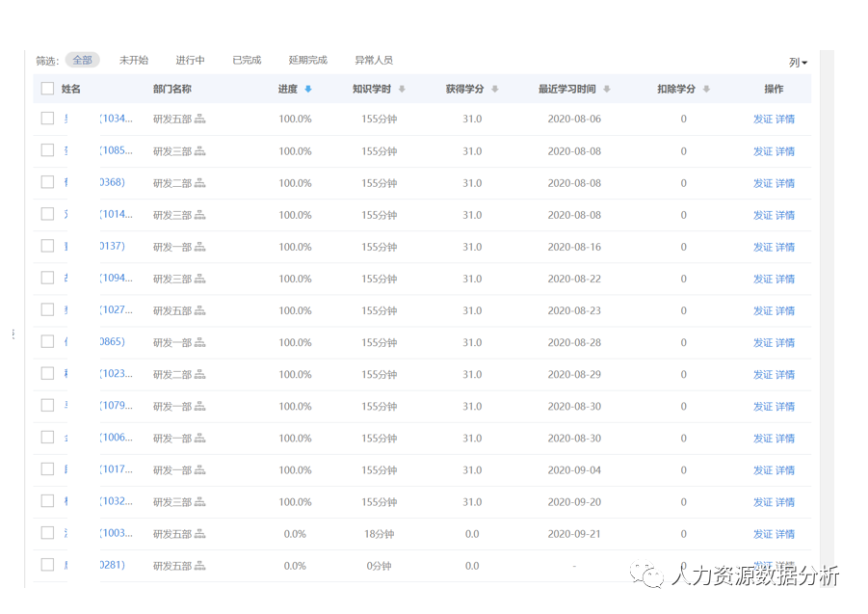Click org chart icon in 1003 row
Image resolution: width=868 pixels, height=614 pixels.
[x=199, y=534]
